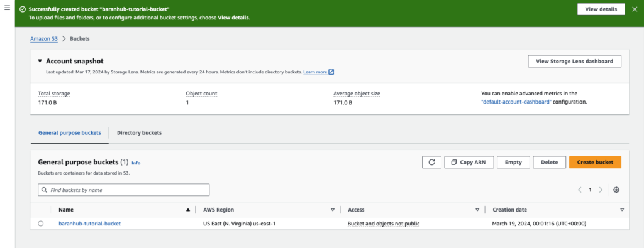Click the Buckets breadcrumb text

point(80,38)
